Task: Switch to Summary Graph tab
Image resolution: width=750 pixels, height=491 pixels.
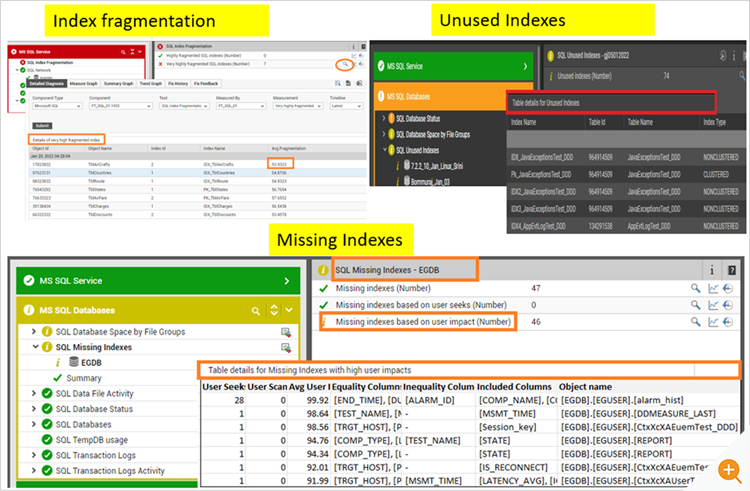Action: [119, 83]
